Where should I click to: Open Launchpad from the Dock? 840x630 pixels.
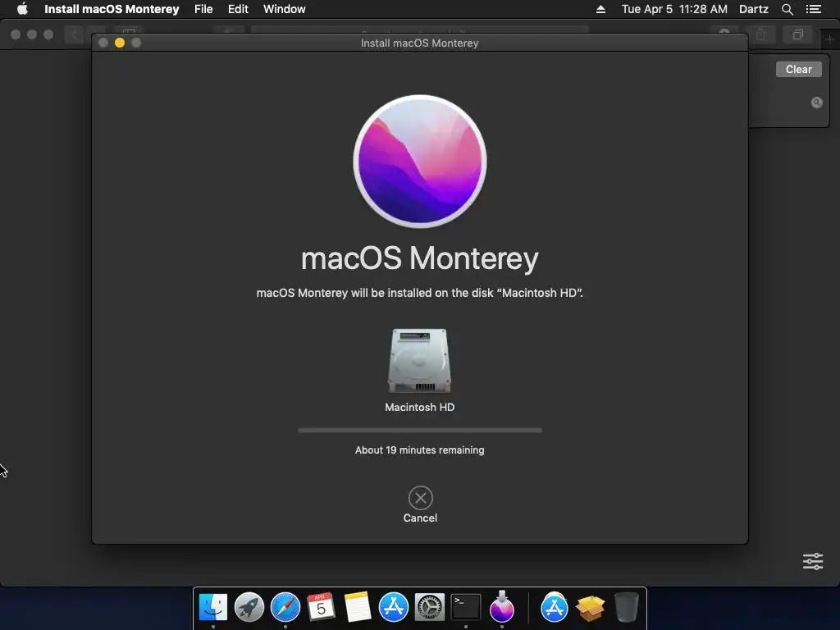(249, 608)
